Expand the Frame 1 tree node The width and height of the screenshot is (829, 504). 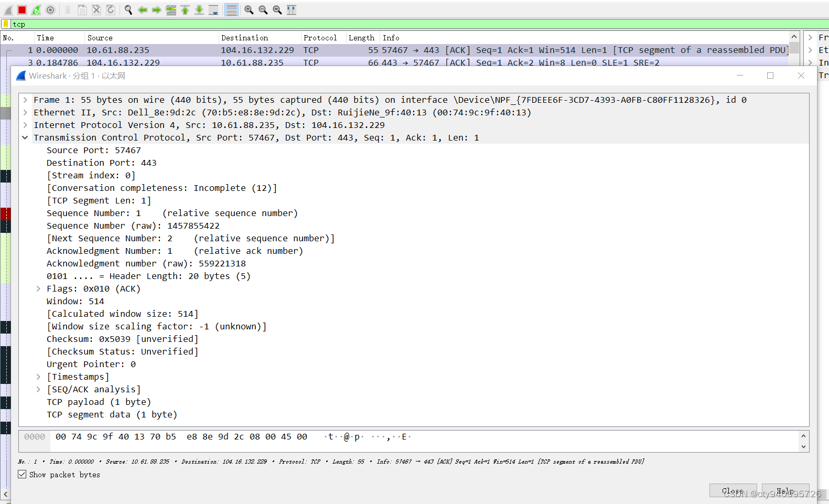[25, 100]
